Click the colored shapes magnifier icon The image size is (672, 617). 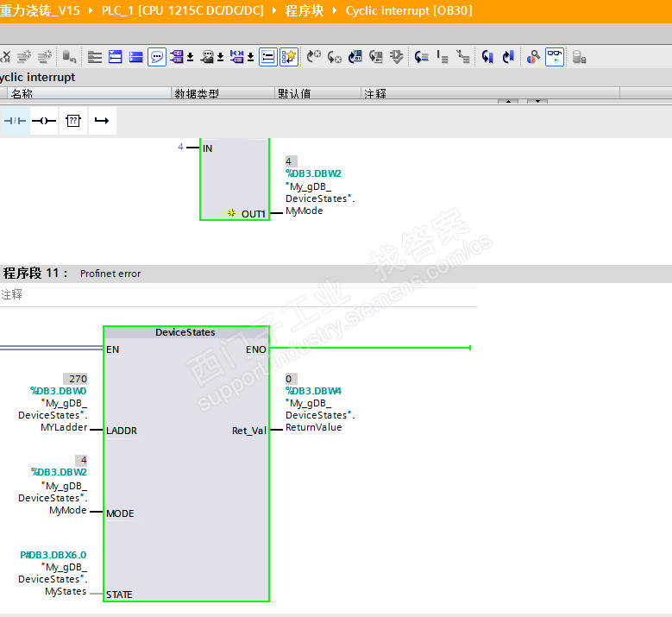(534, 57)
